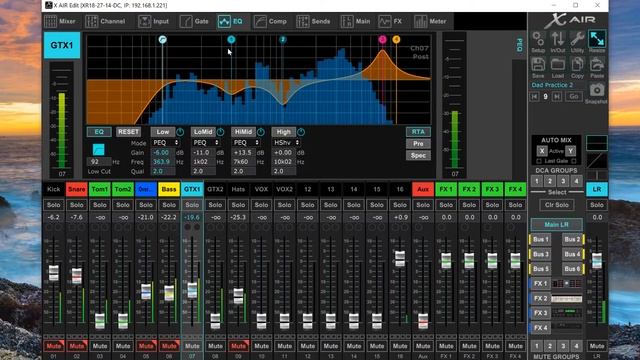Click the Clr Solo button
This screenshot has height=360, width=640.
click(557, 205)
